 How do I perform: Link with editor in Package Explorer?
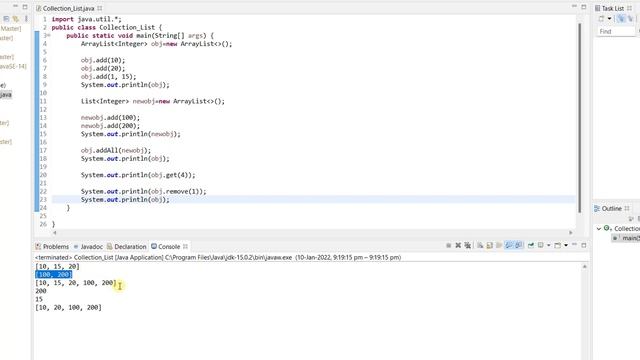pos(16,19)
